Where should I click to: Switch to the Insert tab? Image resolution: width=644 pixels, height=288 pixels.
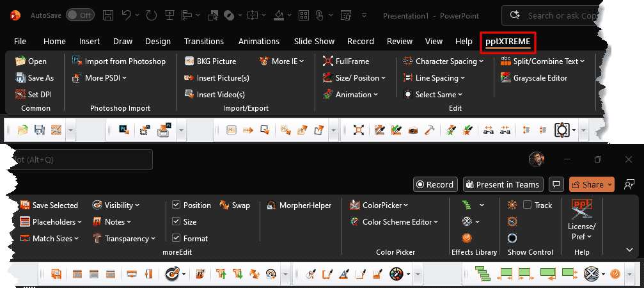tap(90, 41)
